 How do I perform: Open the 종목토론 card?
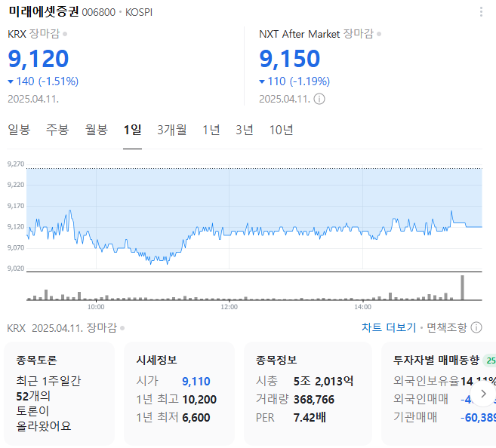click(59, 394)
